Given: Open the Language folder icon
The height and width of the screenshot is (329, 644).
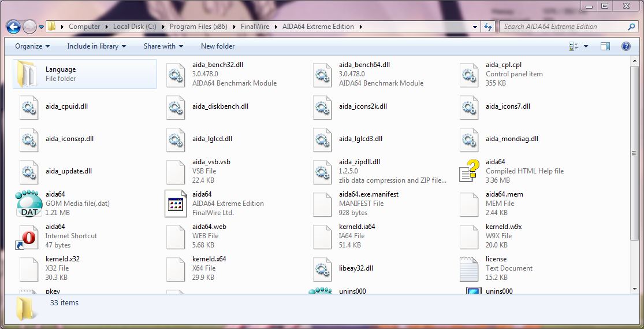Looking at the screenshot, I should [26, 74].
